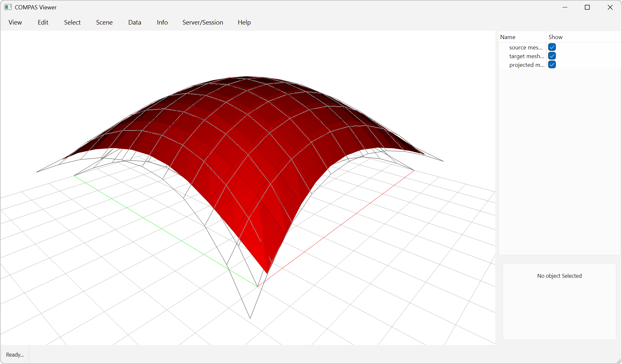This screenshot has height=364, width=622.
Task: Open the Help menu
Action: (244, 22)
